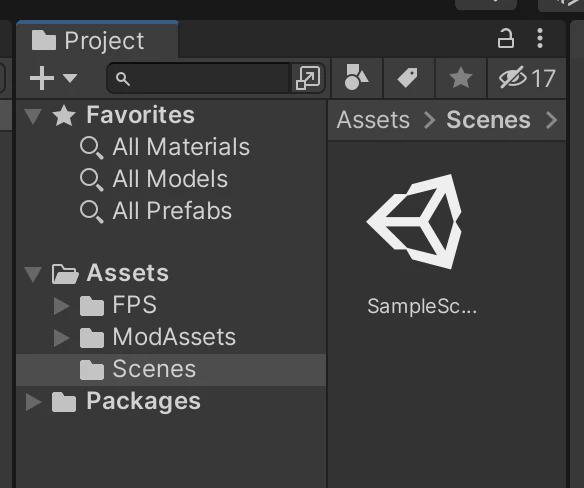
Task: Click the Search by Label tag icon
Action: 408,77
